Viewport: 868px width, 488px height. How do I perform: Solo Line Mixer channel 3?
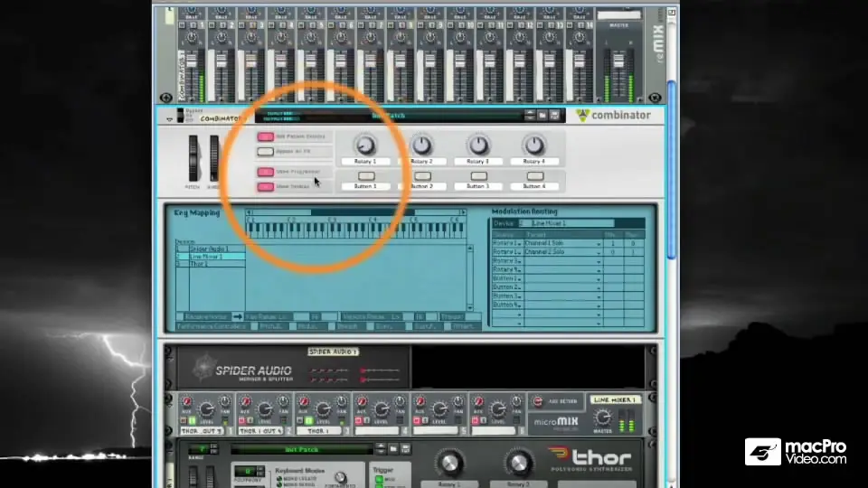coord(309,421)
